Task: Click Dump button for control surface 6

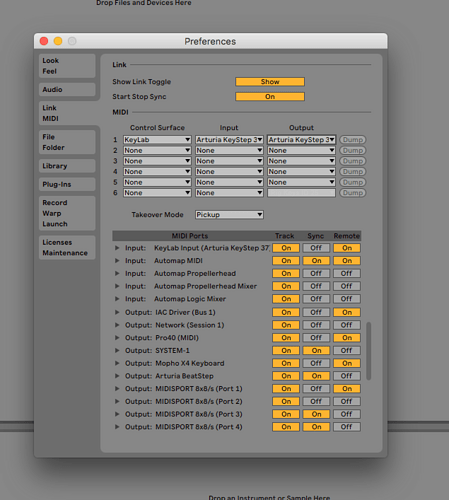Action: coord(353,193)
